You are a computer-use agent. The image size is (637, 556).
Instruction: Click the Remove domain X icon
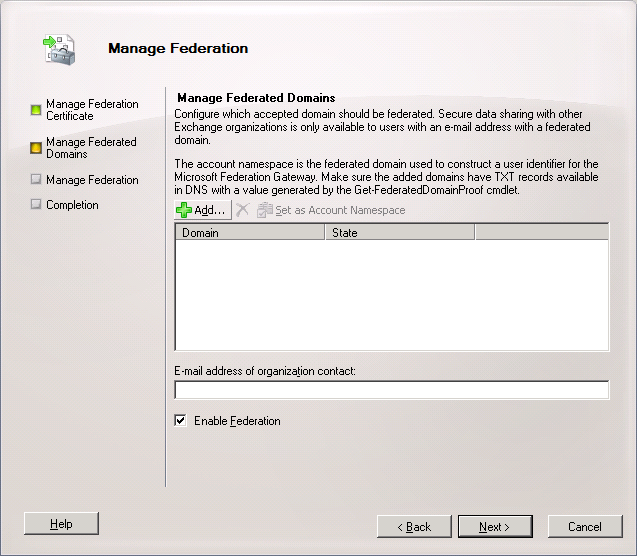point(242,210)
